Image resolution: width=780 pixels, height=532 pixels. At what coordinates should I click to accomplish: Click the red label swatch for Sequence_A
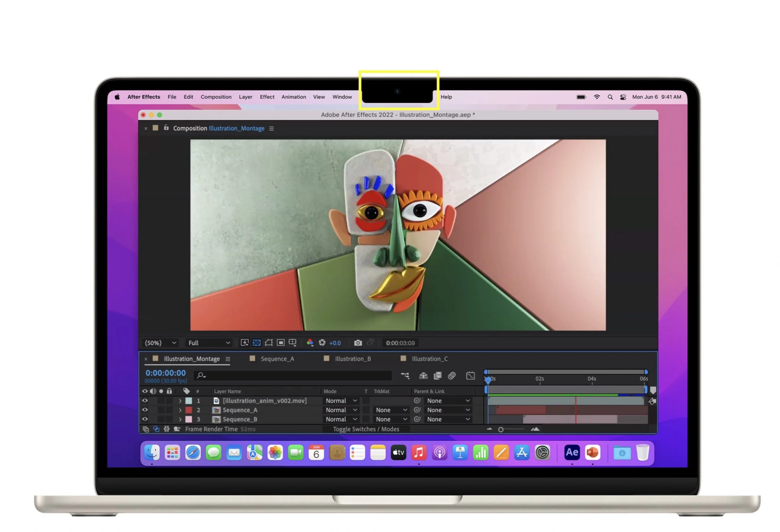point(189,410)
